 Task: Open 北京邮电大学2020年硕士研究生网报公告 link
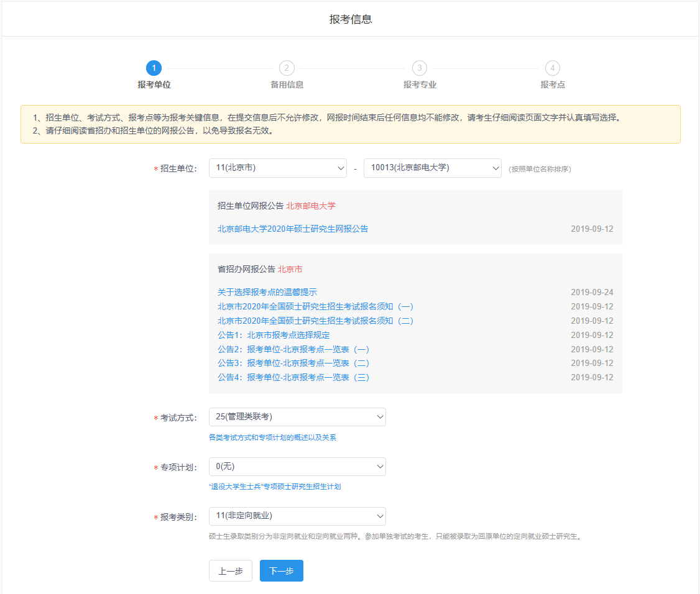293,229
